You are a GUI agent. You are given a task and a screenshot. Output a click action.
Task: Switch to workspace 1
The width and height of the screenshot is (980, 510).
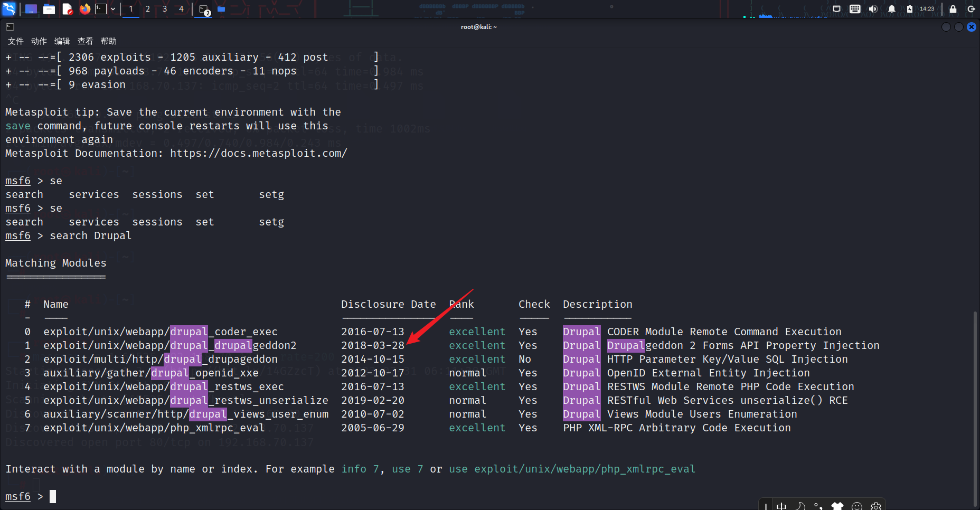[x=131, y=9]
